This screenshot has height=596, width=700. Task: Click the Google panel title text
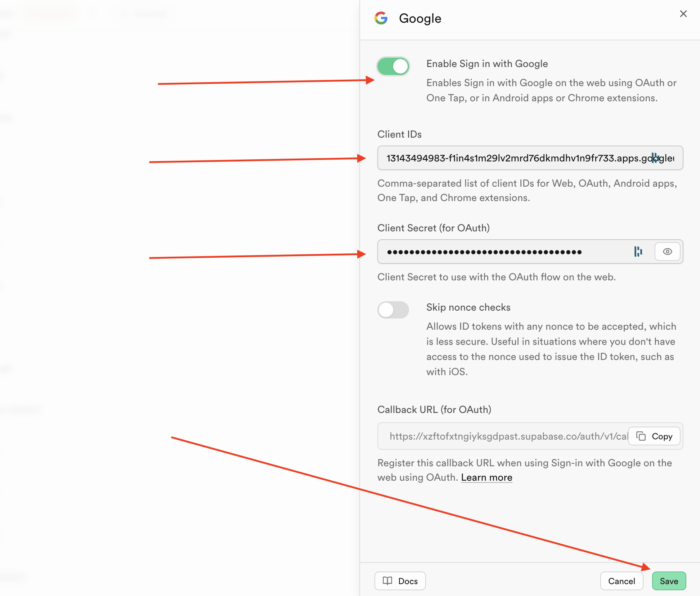(x=420, y=18)
